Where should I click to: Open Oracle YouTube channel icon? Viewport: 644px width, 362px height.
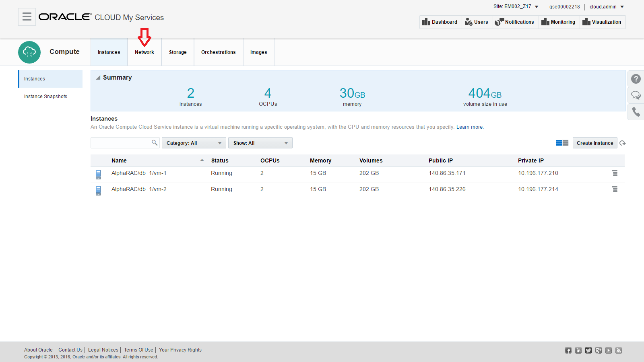609,350
